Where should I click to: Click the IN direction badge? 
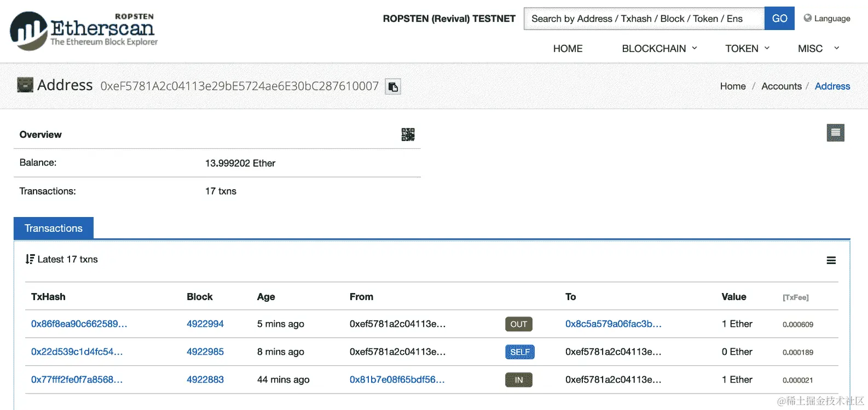click(519, 380)
